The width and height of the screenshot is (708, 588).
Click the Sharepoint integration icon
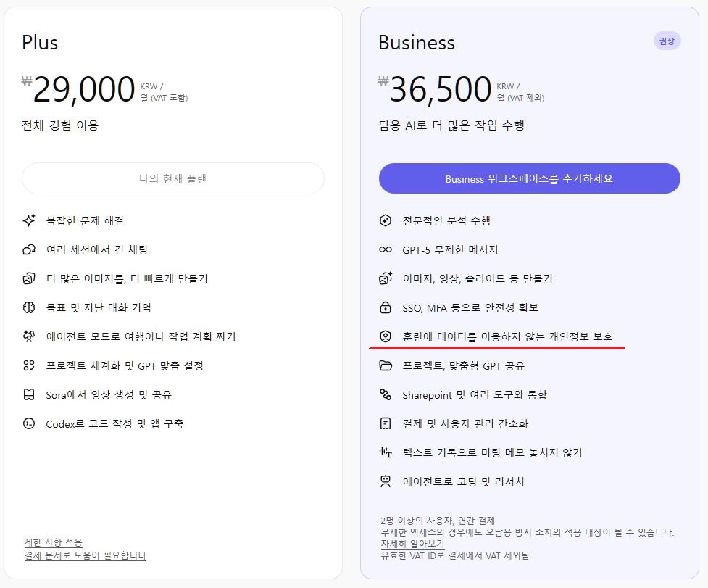pyautogui.click(x=386, y=394)
